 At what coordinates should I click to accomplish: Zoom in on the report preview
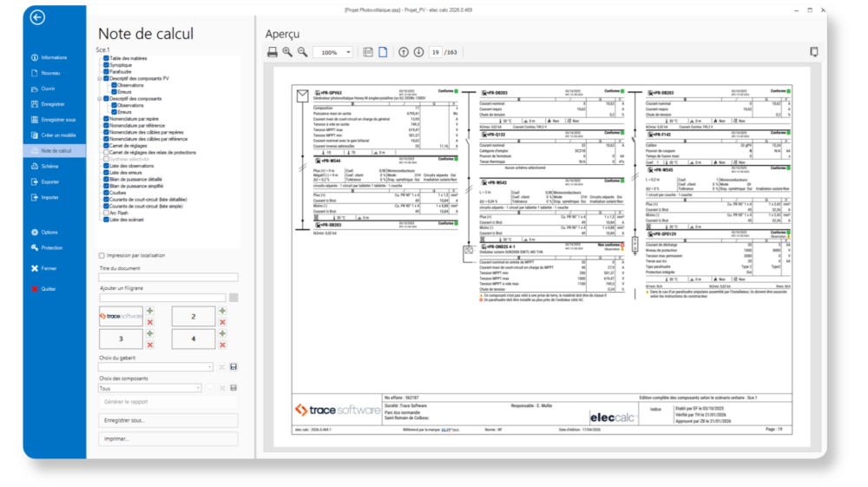(287, 53)
